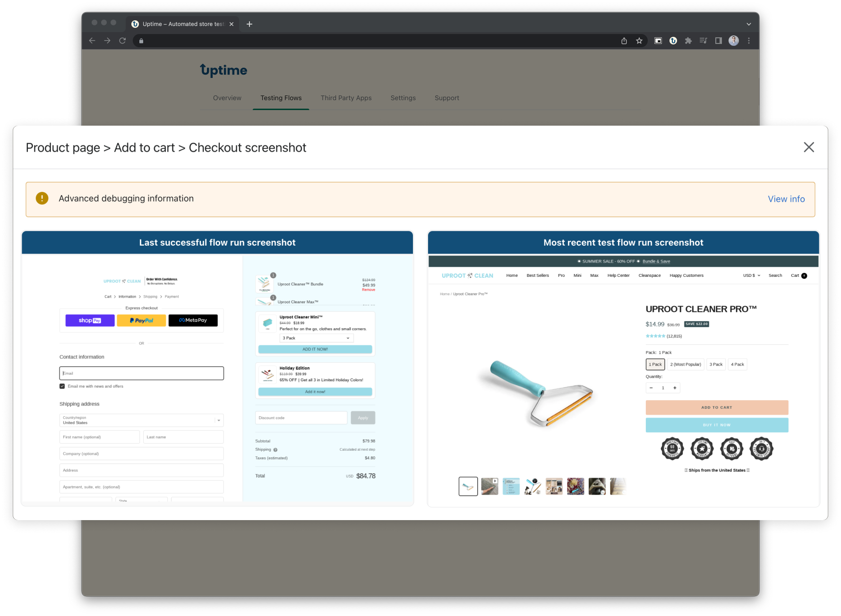Pay with the PayPal button
This screenshot has width=841, height=616.
[x=141, y=320]
